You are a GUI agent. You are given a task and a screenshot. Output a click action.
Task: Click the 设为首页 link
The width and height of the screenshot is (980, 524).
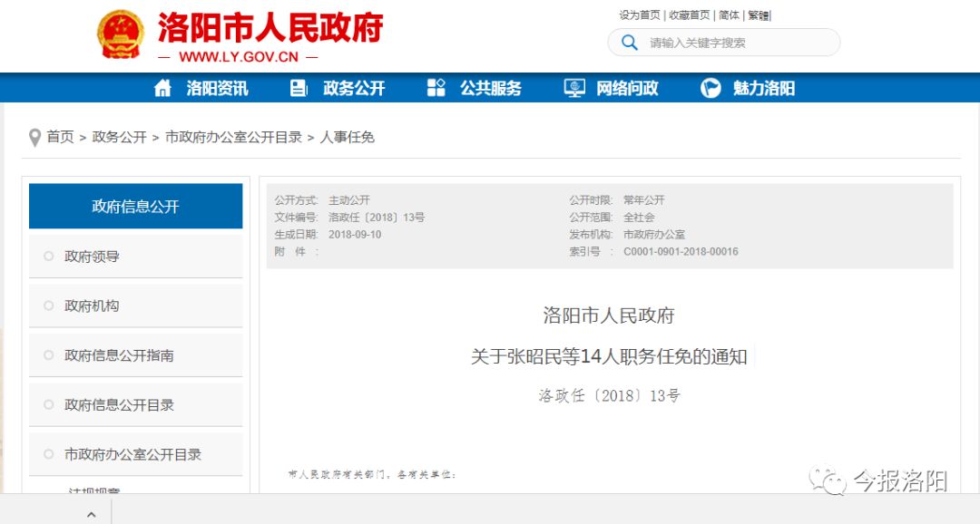tap(640, 15)
